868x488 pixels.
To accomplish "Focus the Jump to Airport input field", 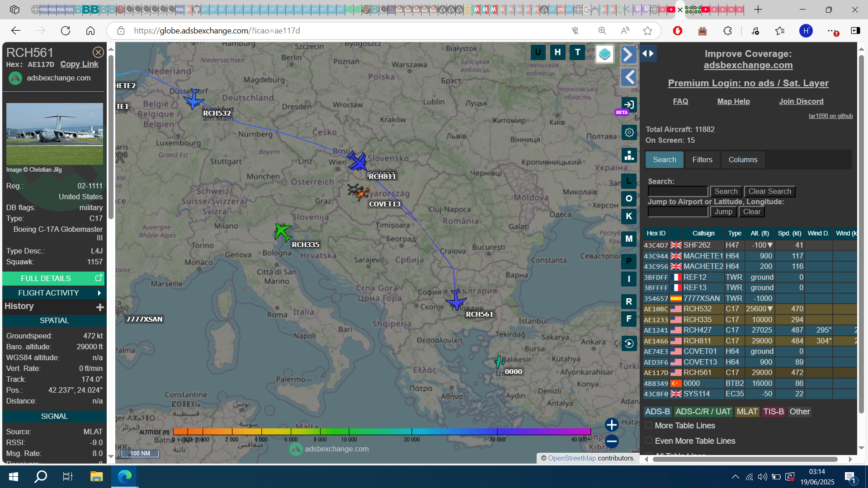I will tap(678, 212).
